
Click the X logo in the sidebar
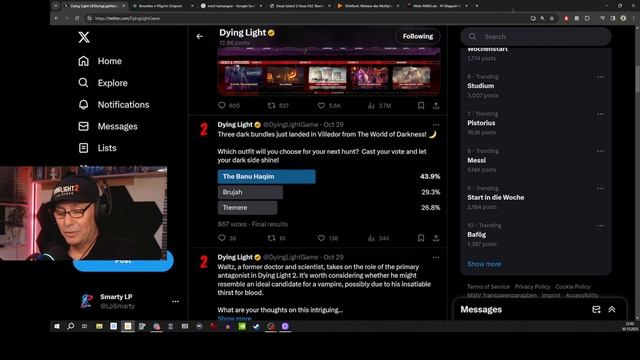pyautogui.click(x=84, y=37)
